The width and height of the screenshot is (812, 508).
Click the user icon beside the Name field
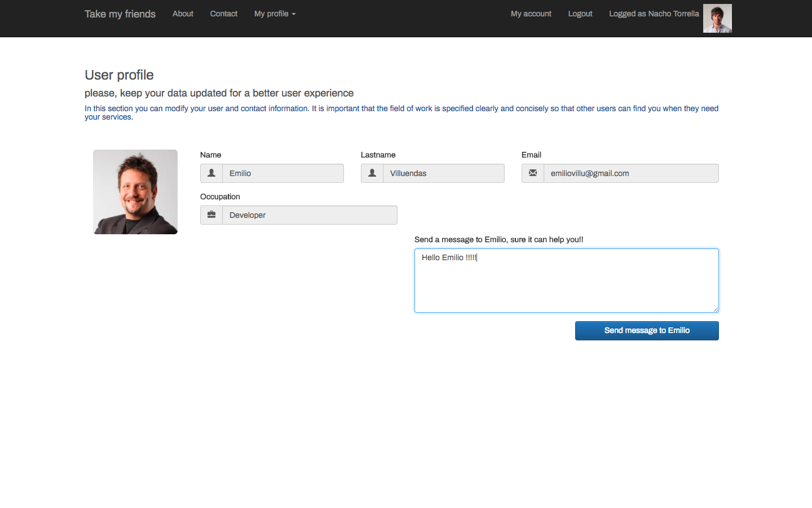(211, 173)
